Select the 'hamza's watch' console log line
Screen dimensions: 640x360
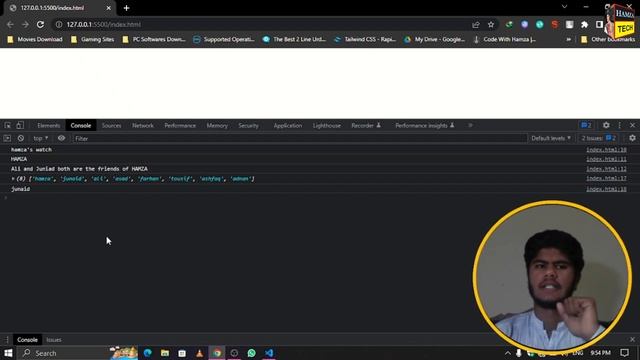(x=31, y=150)
